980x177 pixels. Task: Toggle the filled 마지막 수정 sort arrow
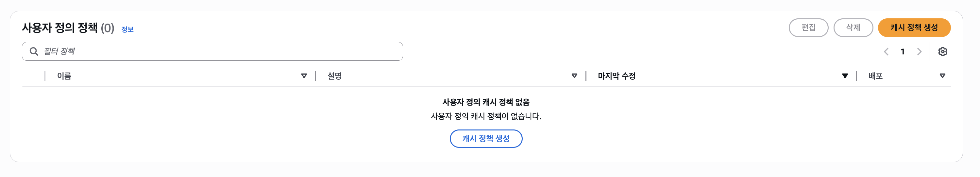[845, 76]
